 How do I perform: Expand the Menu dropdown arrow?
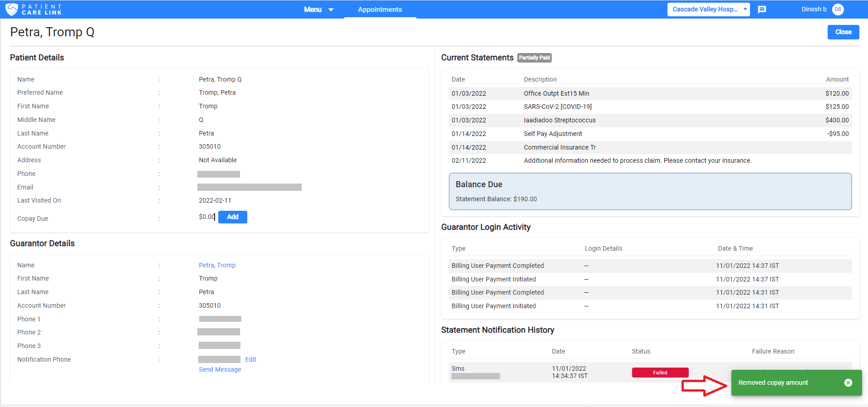(331, 10)
